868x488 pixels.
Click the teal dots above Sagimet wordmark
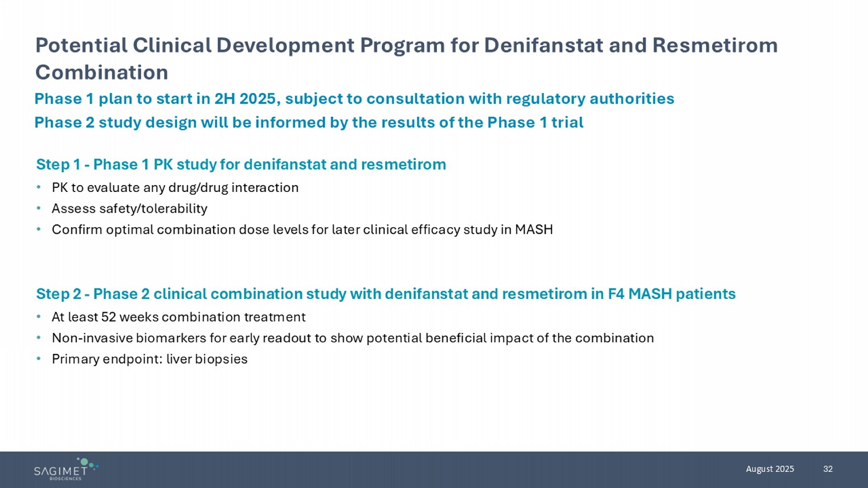point(87,463)
